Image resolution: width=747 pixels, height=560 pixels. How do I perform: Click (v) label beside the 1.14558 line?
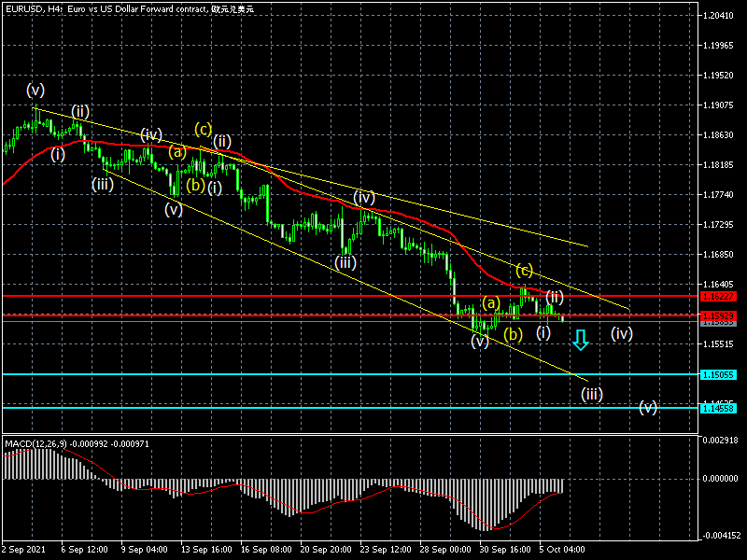point(649,407)
